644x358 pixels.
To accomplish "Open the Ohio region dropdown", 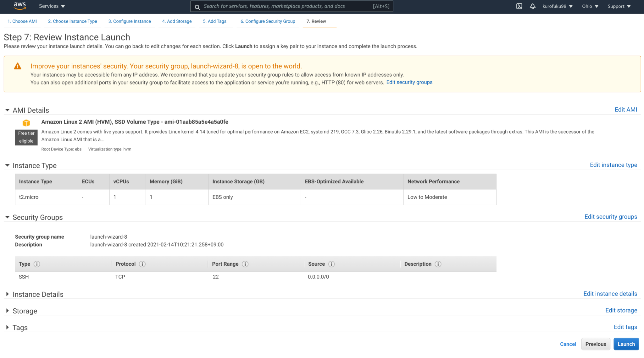I will point(590,6).
